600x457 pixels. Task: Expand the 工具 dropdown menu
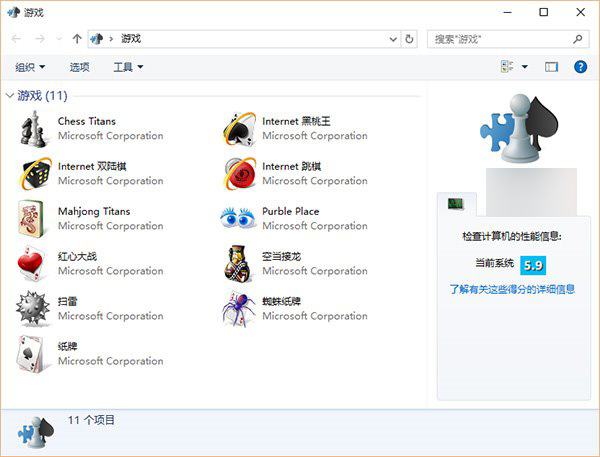click(x=128, y=67)
